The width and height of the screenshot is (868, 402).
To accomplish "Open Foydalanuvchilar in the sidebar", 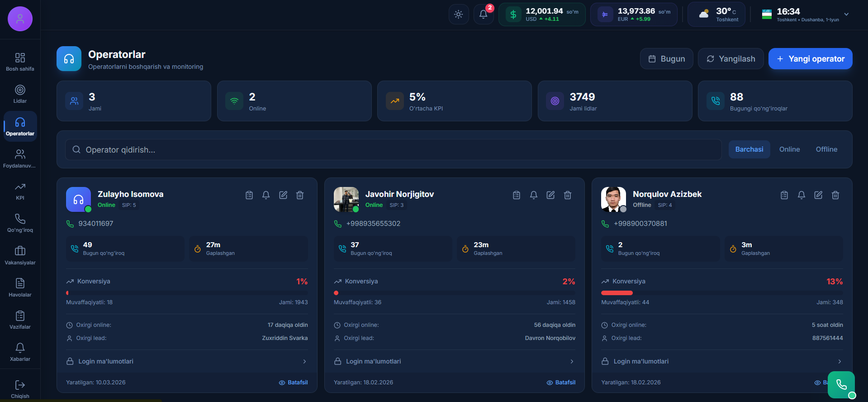I will click(x=20, y=159).
